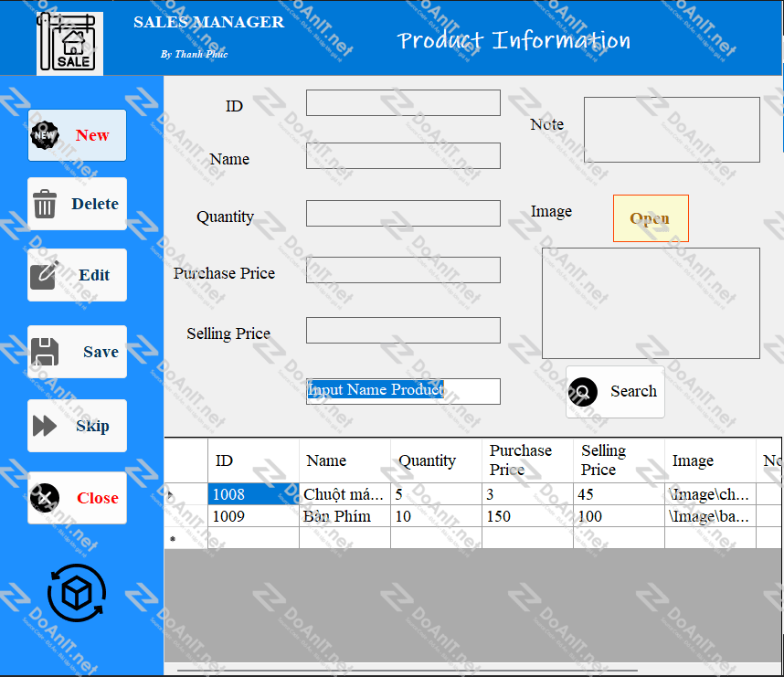The height and width of the screenshot is (677, 784).
Task: Click the Skip fast-forward icon
Action: 45,426
